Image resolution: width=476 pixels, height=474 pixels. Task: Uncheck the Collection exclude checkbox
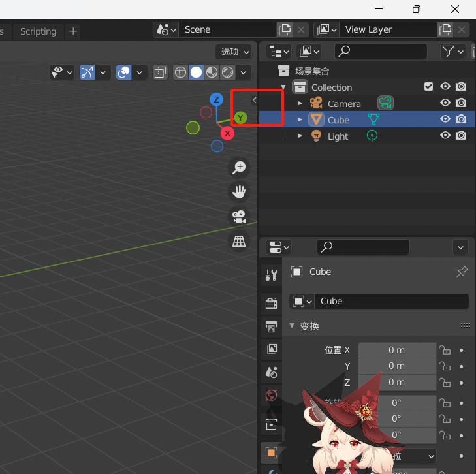point(428,87)
